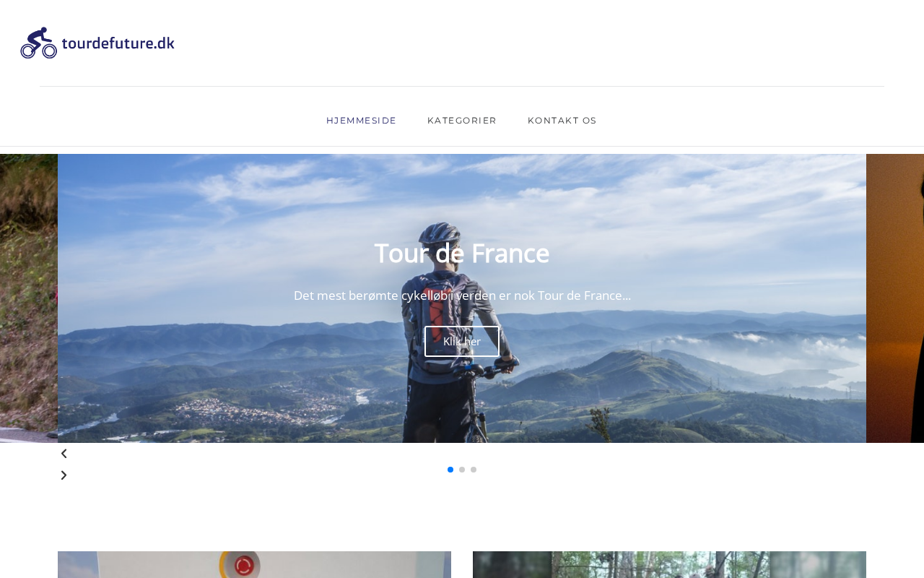The image size is (924, 578).
Task: Click the Klik her button
Action: (462, 341)
